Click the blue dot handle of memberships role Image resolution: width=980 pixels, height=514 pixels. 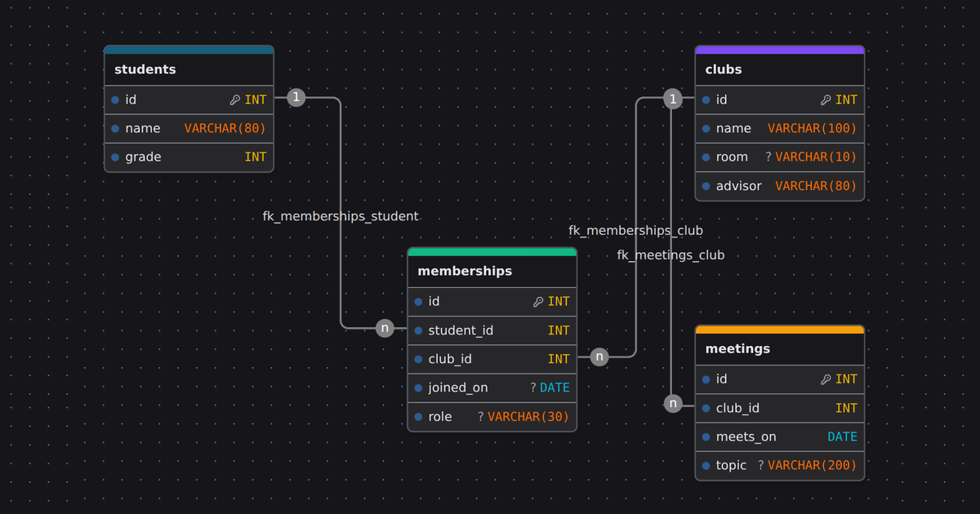(418, 417)
